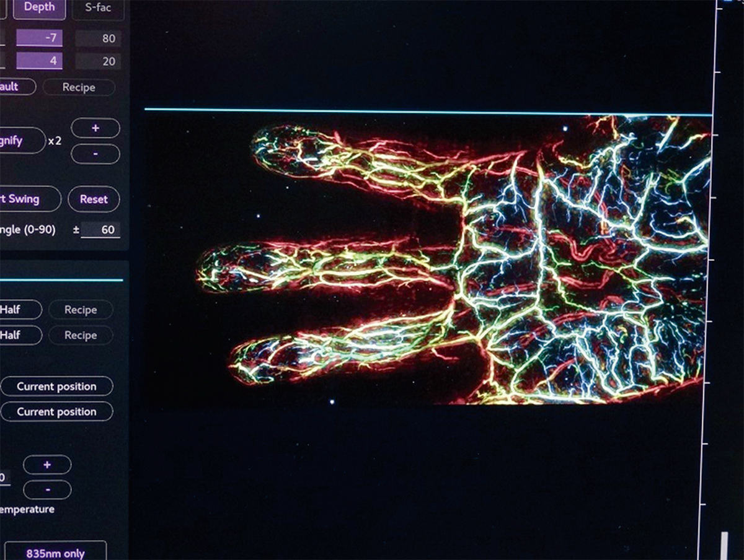
Task: Open the S-fac tab
Action: (x=97, y=8)
